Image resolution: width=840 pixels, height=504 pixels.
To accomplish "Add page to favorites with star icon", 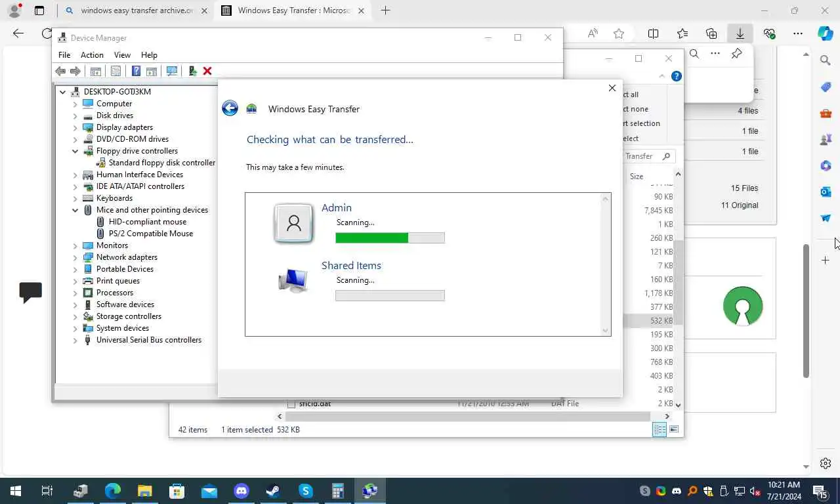I will [x=619, y=33].
